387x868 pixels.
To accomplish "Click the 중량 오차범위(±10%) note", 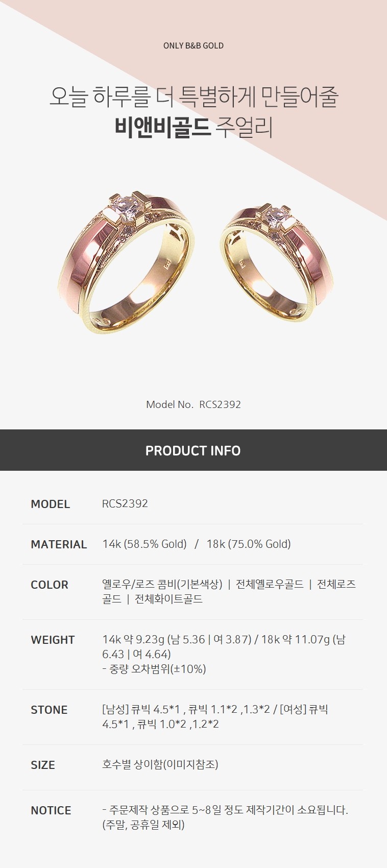I will (x=154, y=669).
